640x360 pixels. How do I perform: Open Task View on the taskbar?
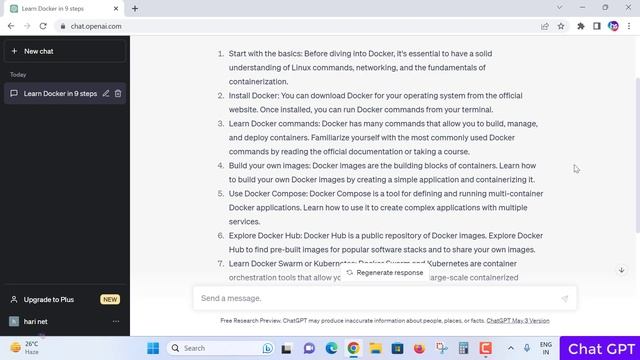pyautogui.click(x=287, y=349)
